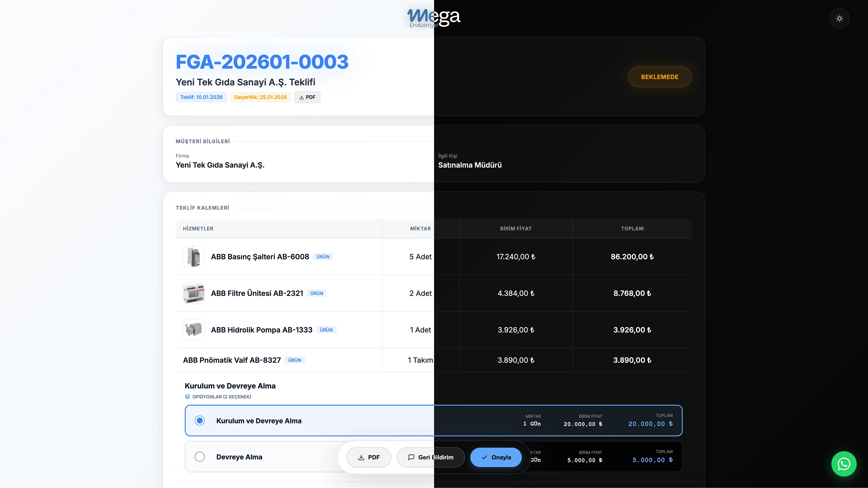Click the PDF button in floating bar
This screenshot has width=868, height=488.
coord(369,457)
